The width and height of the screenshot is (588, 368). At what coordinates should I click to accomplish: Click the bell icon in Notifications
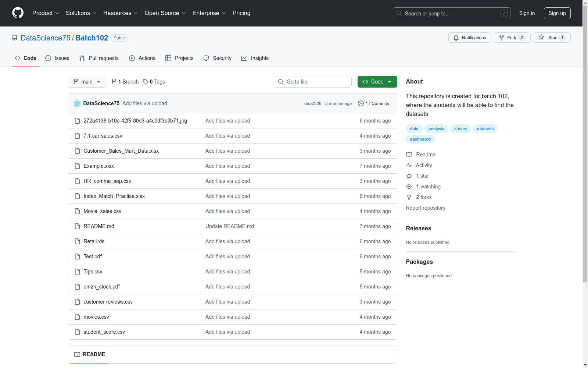click(x=456, y=38)
